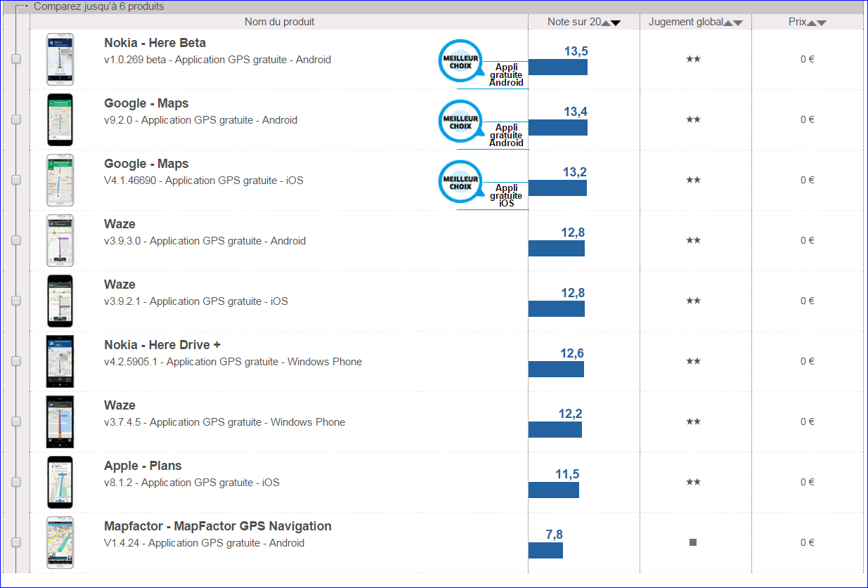The width and height of the screenshot is (868, 588).
Task: Click the 'Jugement global' column header text
Action: click(685, 22)
